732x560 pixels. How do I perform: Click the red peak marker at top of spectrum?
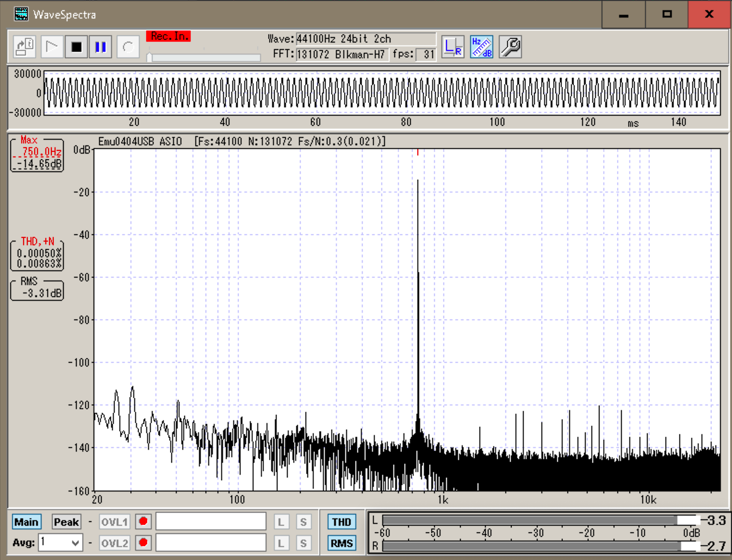click(418, 152)
